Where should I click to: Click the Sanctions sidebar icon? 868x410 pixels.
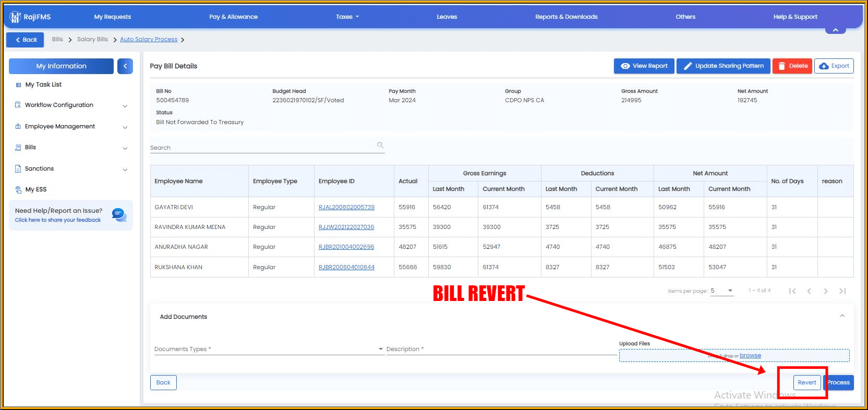[18, 168]
